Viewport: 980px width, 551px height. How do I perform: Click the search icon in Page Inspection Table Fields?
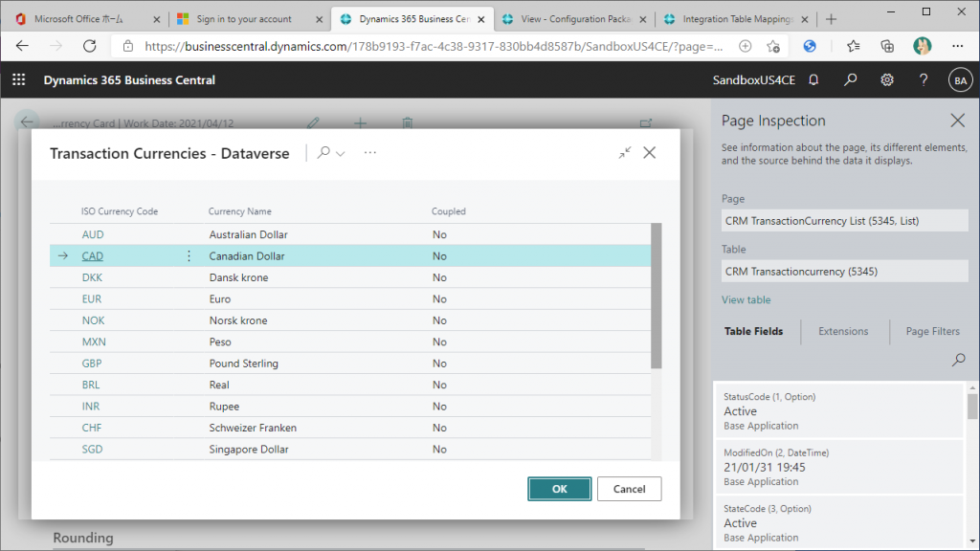point(958,360)
